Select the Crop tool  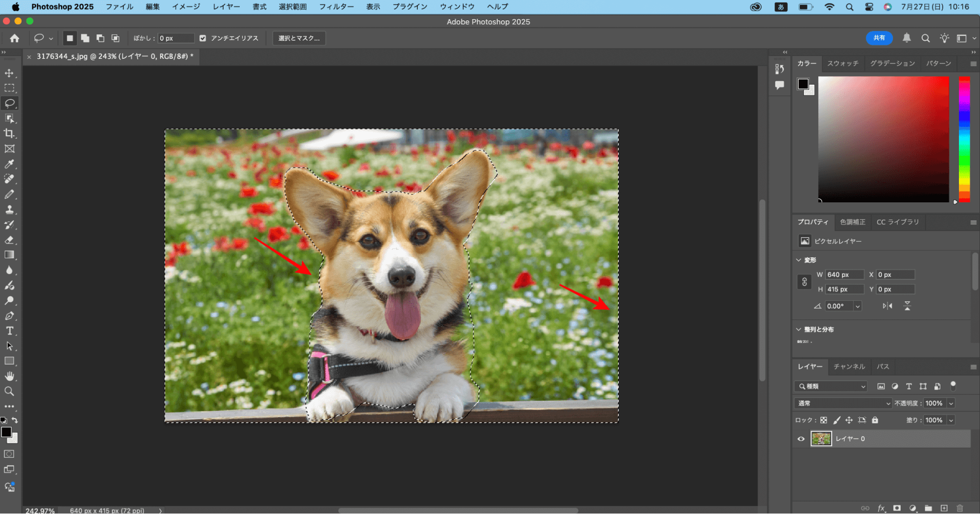(x=9, y=133)
